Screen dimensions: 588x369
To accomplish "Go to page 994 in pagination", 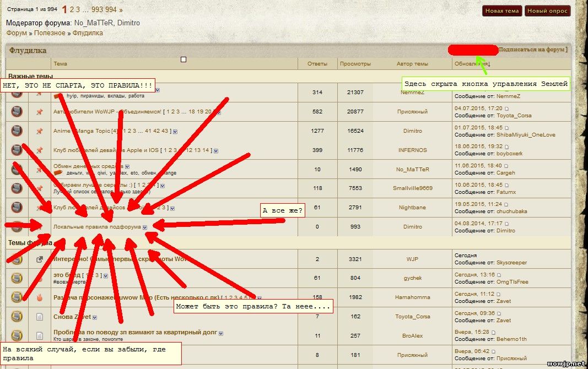I will pos(111,10).
